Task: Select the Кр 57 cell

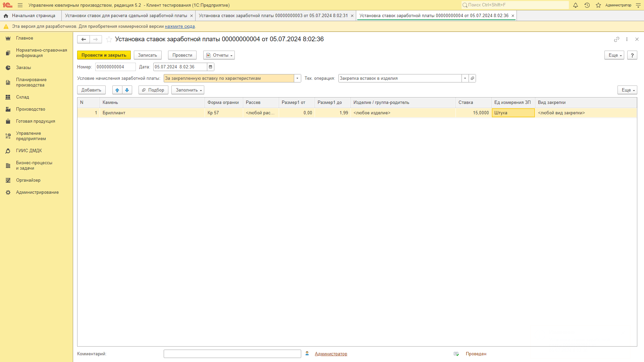Action: (224, 113)
